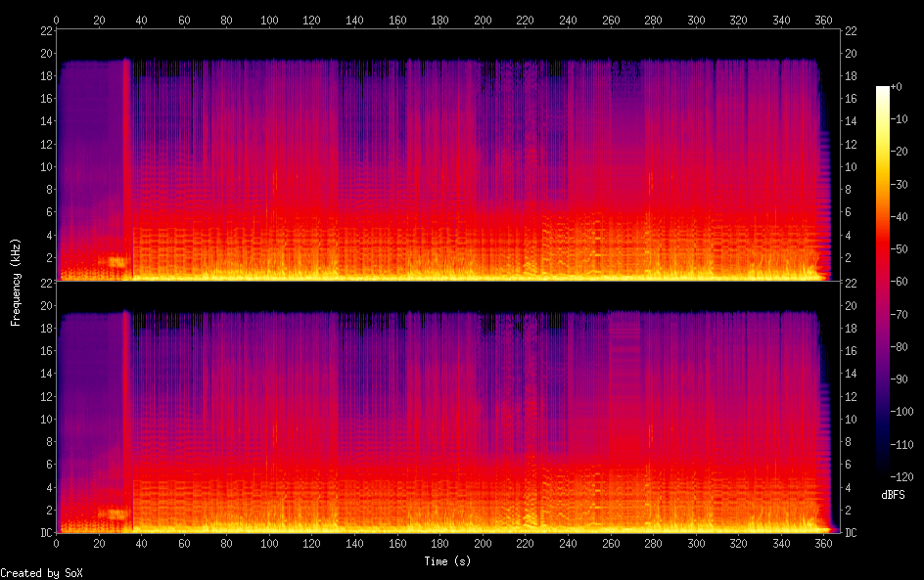924x580 pixels.
Task: Click the "Time (s)" axis label
Action: (x=447, y=561)
